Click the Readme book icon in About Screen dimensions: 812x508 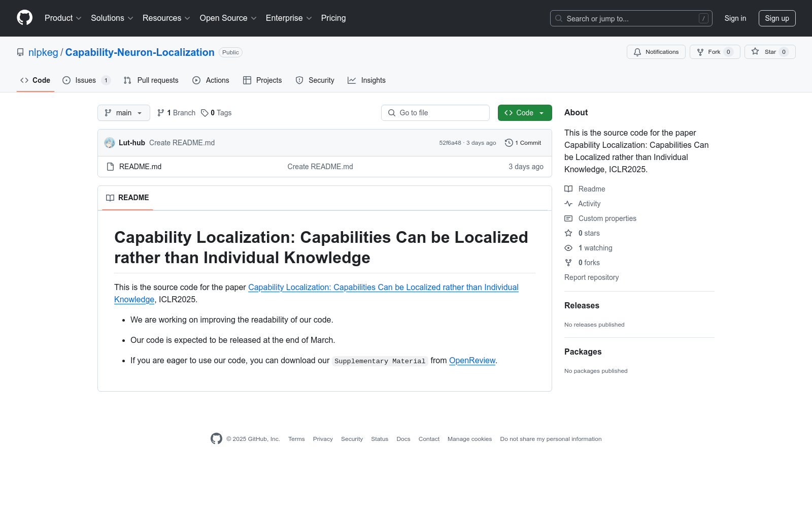click(568, 189)
